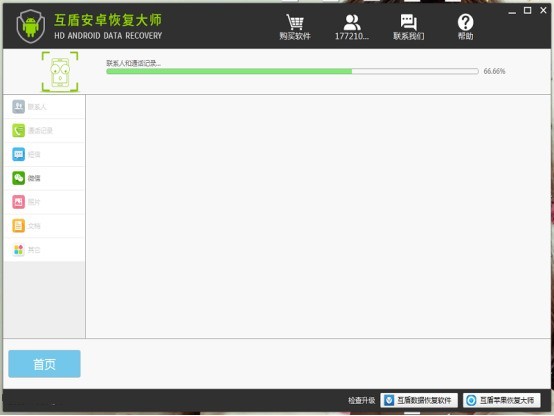Click the Android shield logo in header
554x416 pixels.
coord(31,26)
